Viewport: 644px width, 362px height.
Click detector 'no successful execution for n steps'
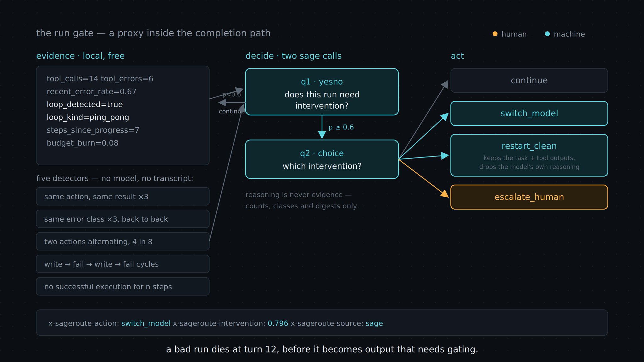pyautogui.click(x=123, y=287)
